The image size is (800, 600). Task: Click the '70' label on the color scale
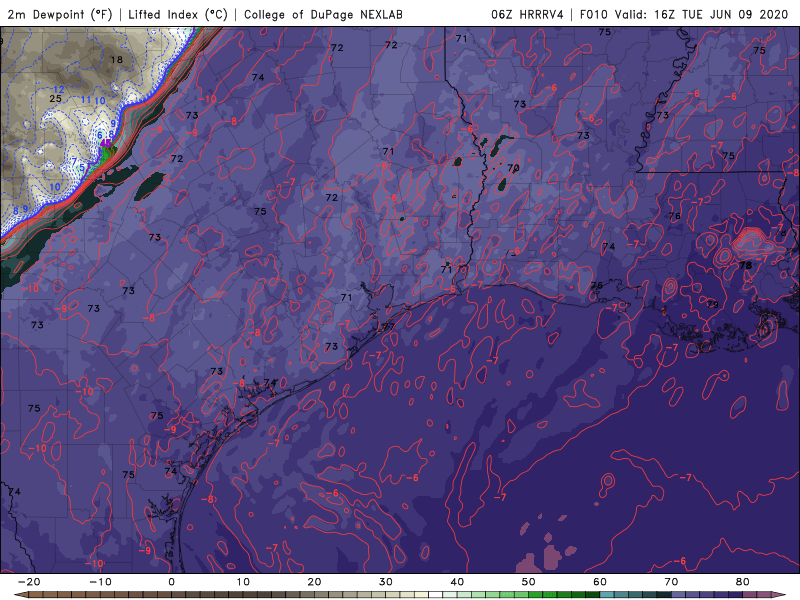pos(671,582)
